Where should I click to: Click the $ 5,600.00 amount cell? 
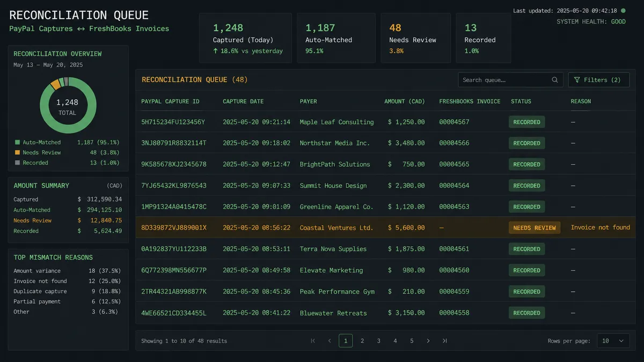(406, 228)
